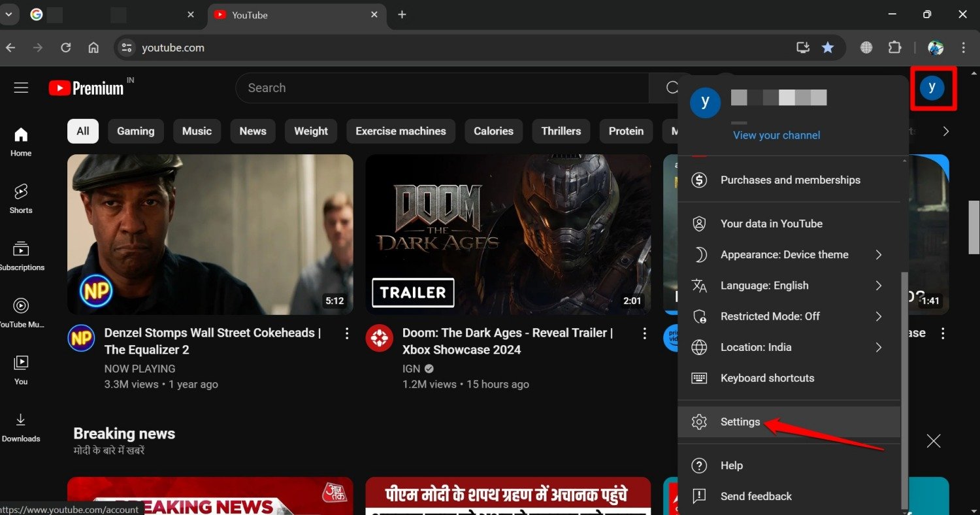The image size is (980, 515).
Task: Open Settings from account menu
Action: [x=789, y=422]
